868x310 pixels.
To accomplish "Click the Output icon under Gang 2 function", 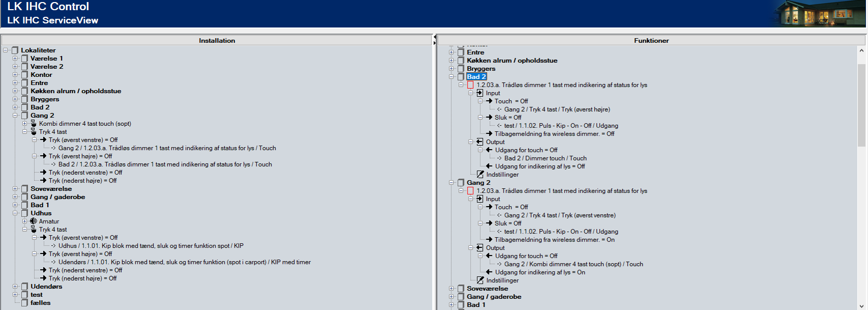I will click(x=480, y=248).
